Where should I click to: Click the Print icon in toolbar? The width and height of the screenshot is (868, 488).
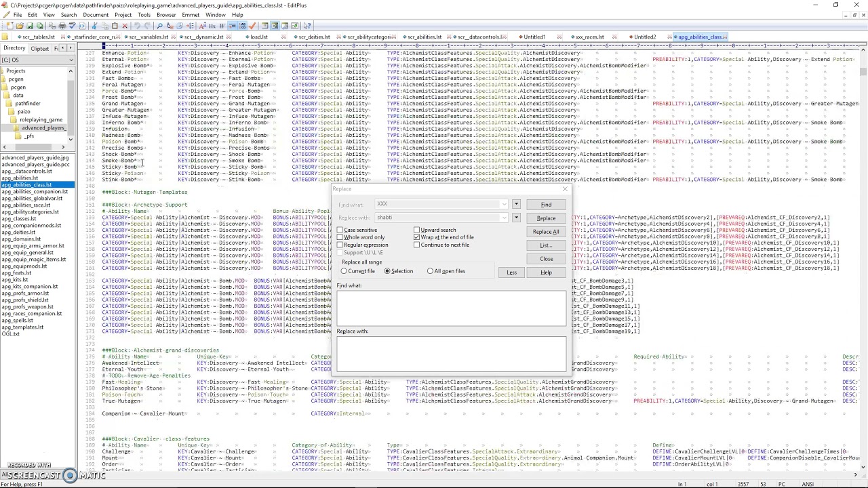62,26
